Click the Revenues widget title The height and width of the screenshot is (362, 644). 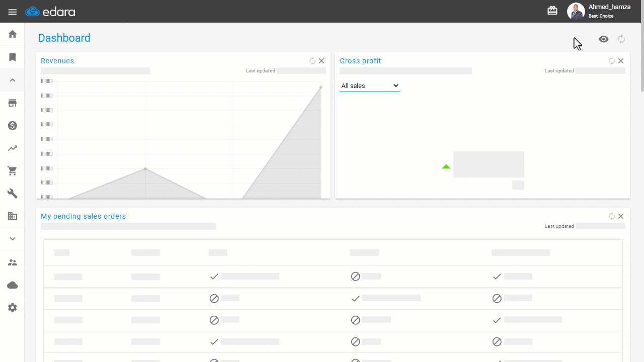pos(57,61)
